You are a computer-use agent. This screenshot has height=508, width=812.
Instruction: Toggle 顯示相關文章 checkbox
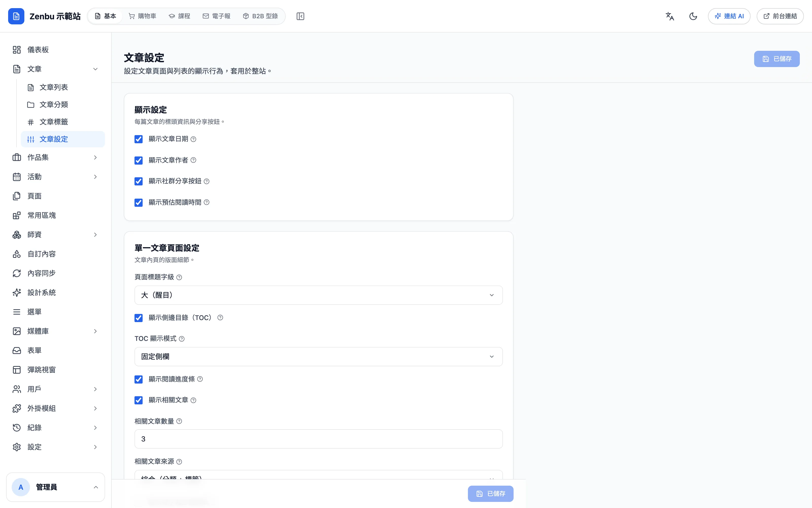139,400
